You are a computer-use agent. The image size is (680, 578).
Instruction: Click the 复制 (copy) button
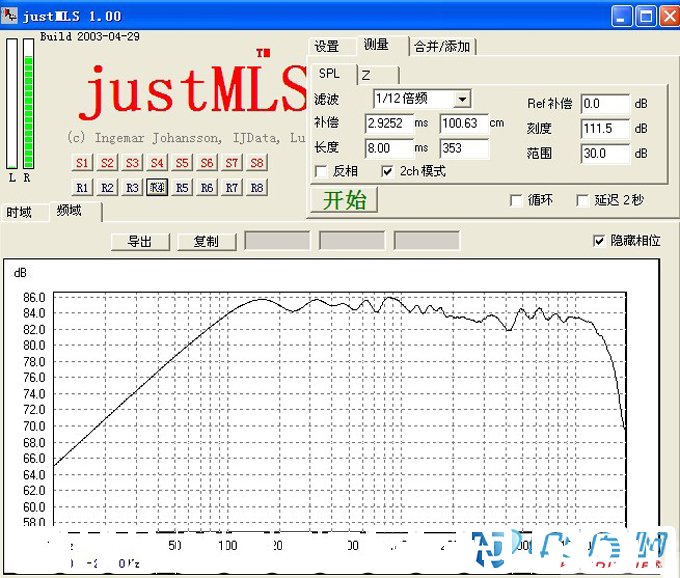click(x=206, y=242)
